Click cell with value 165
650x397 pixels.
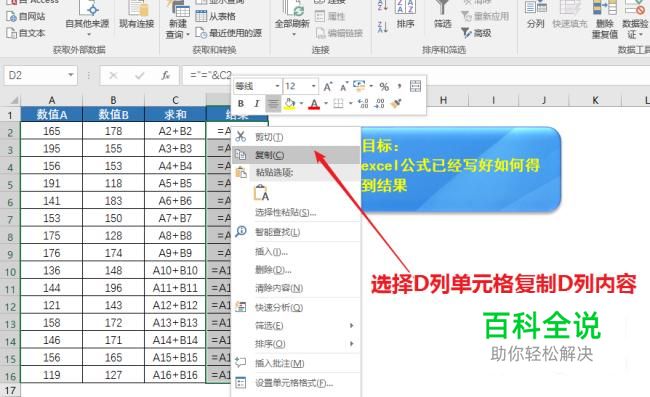coord(52,131)
